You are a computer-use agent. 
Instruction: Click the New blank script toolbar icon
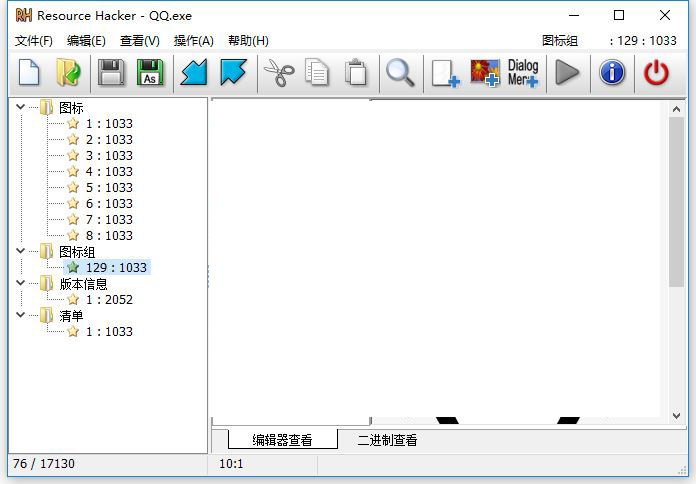(x=30, y=73)
